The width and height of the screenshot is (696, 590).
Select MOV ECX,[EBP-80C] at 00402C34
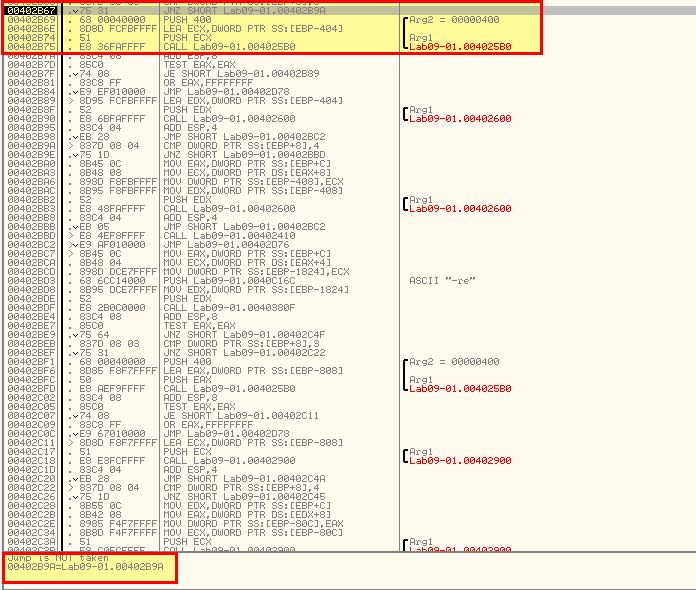[253, 532]
